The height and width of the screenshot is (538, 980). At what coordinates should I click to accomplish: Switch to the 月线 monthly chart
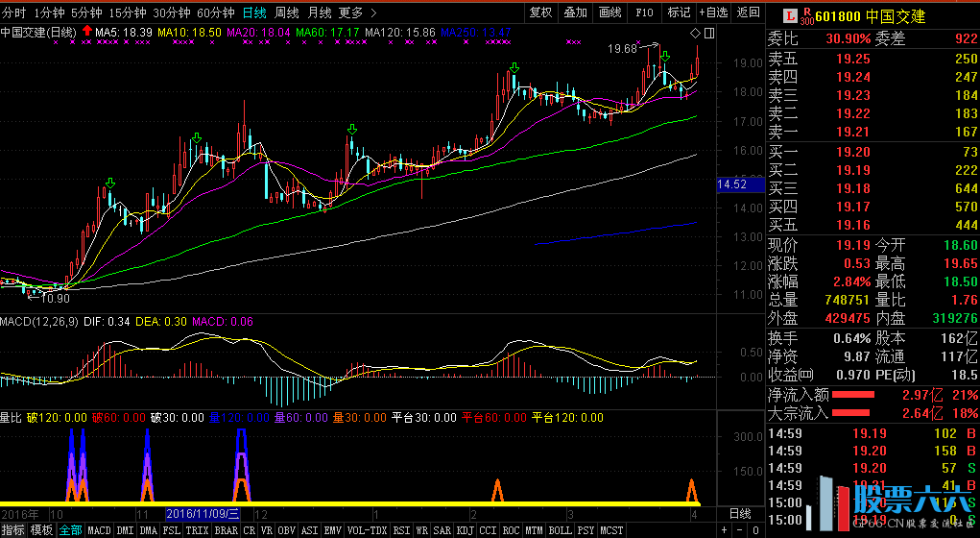[x=320, y=12]
